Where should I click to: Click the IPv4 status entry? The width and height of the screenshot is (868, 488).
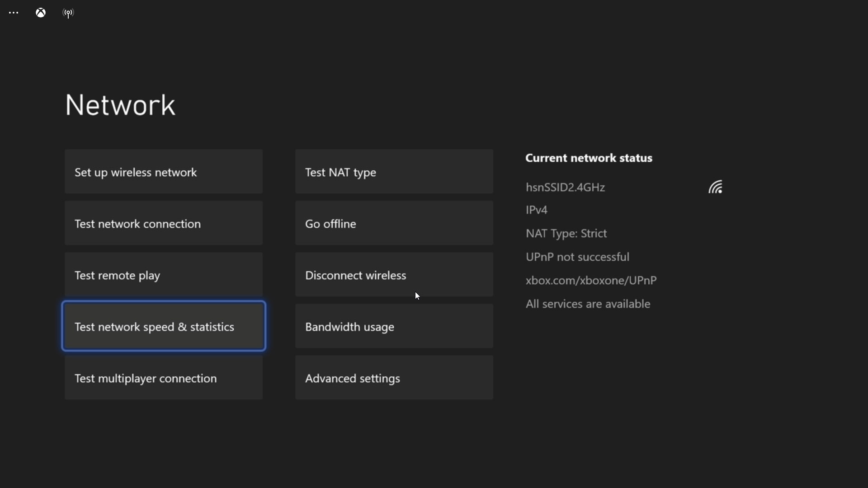(x=536, y=210)
